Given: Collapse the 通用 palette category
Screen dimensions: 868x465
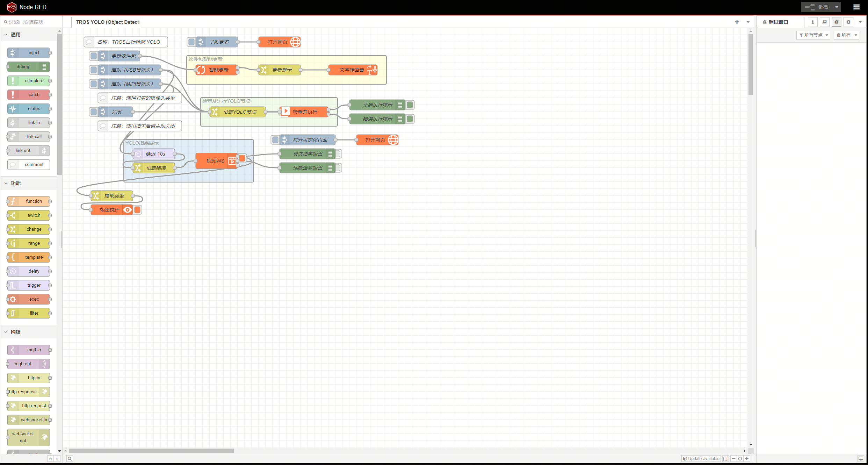Looking at the screenshot, I should 15,35.
